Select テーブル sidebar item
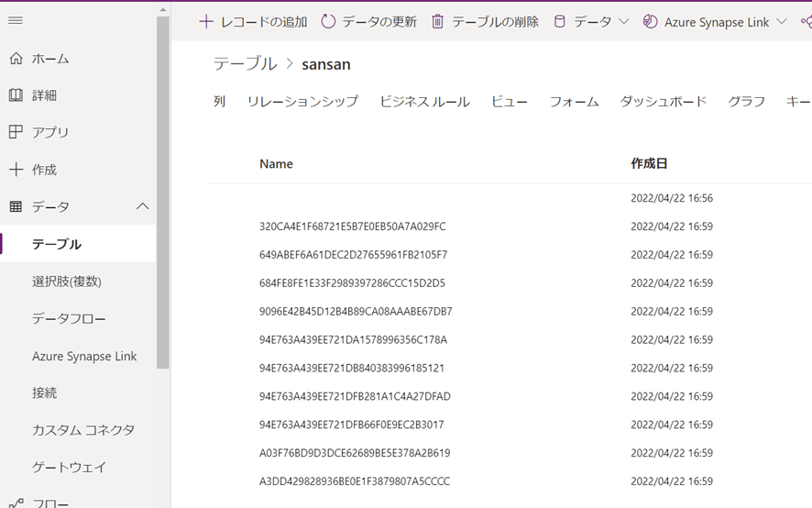 tap(78, 244)
